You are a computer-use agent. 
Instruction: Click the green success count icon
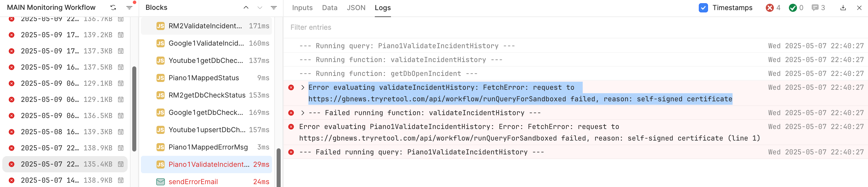793,8
